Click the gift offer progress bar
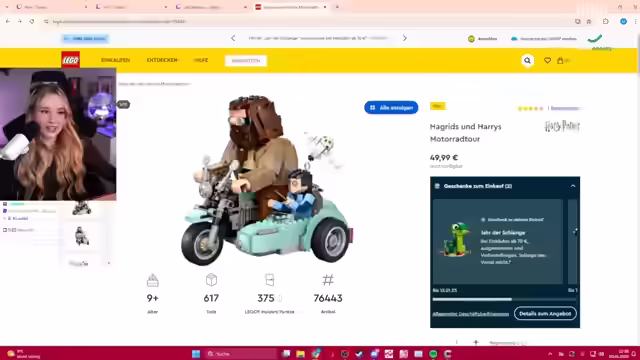The image size is (640, 360). [x=504, y=299]
